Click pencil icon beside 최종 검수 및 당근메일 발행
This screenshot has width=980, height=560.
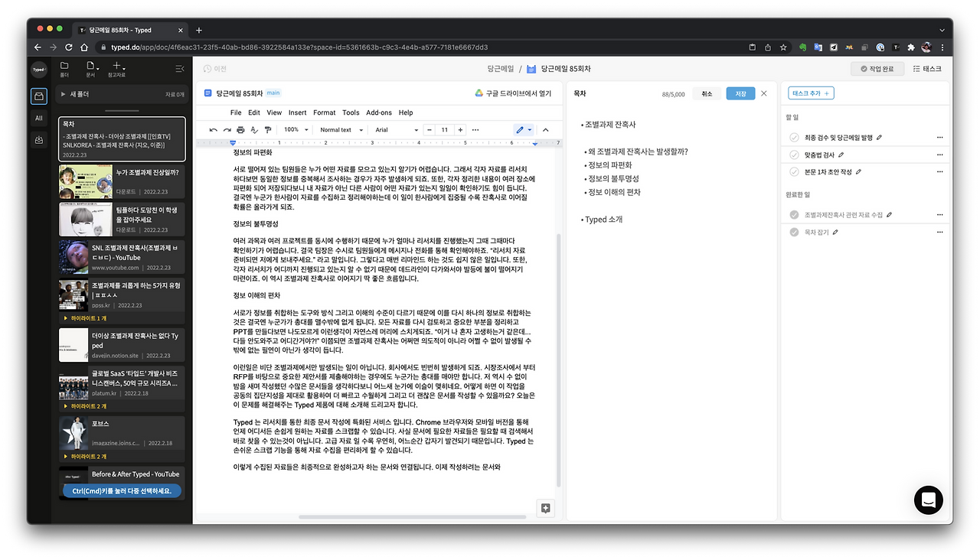[879, 138]
